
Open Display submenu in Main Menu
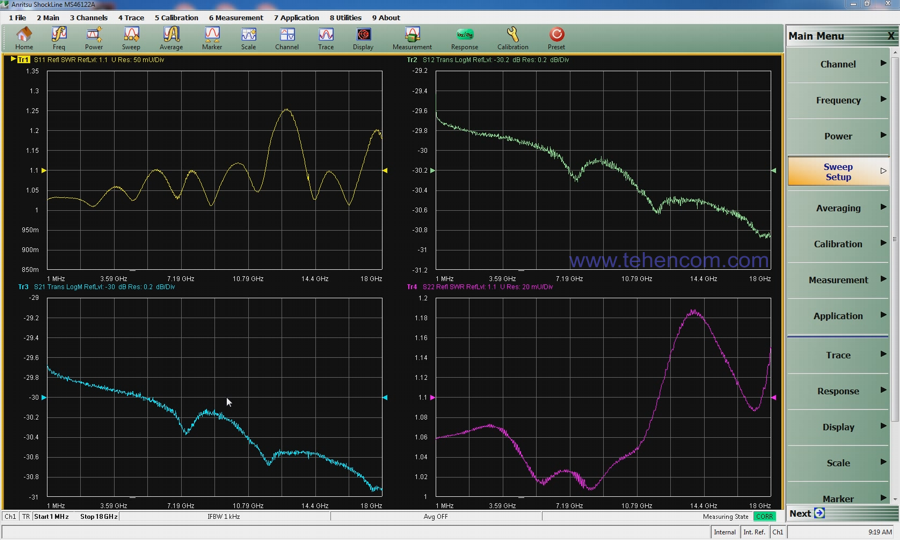coord(838,428)
